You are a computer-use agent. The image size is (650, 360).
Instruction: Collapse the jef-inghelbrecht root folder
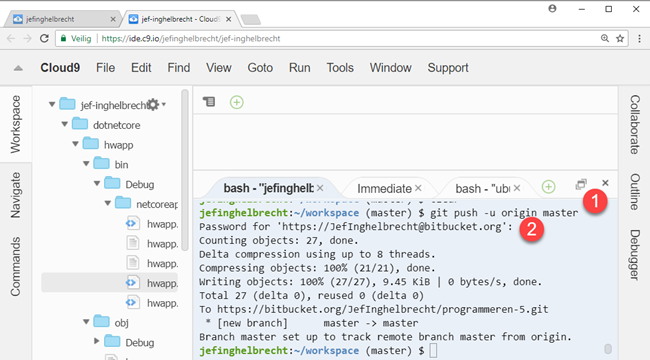click(x=52, y=105)
